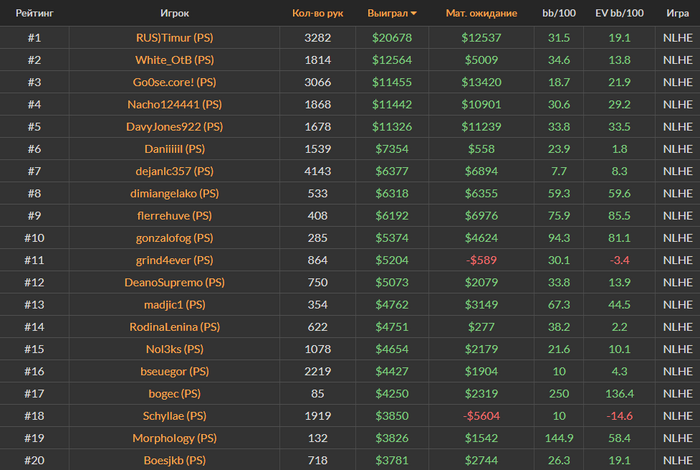This screenshot has width=700, height=470.
Task: Open player White_OtB (PS) profile
Action: [x=175, y=60]
